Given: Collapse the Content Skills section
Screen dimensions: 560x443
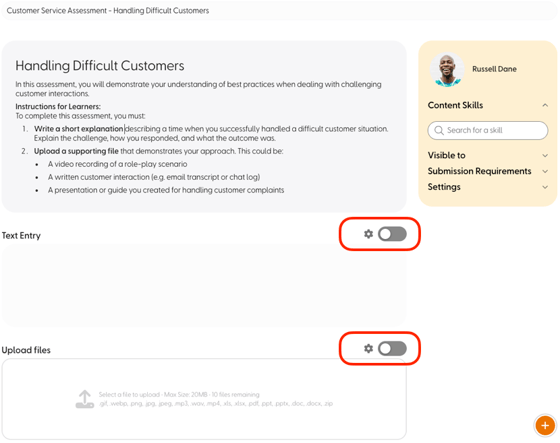Looking at the screenshot, I should click(545, 105).
